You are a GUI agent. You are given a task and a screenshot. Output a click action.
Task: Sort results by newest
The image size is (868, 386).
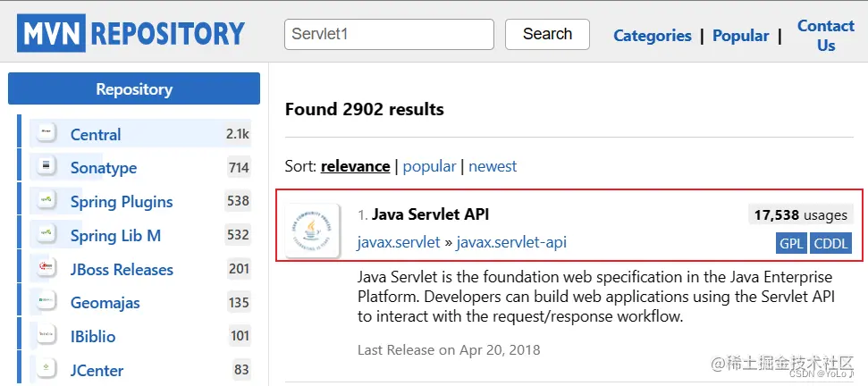tap(493, 166)
